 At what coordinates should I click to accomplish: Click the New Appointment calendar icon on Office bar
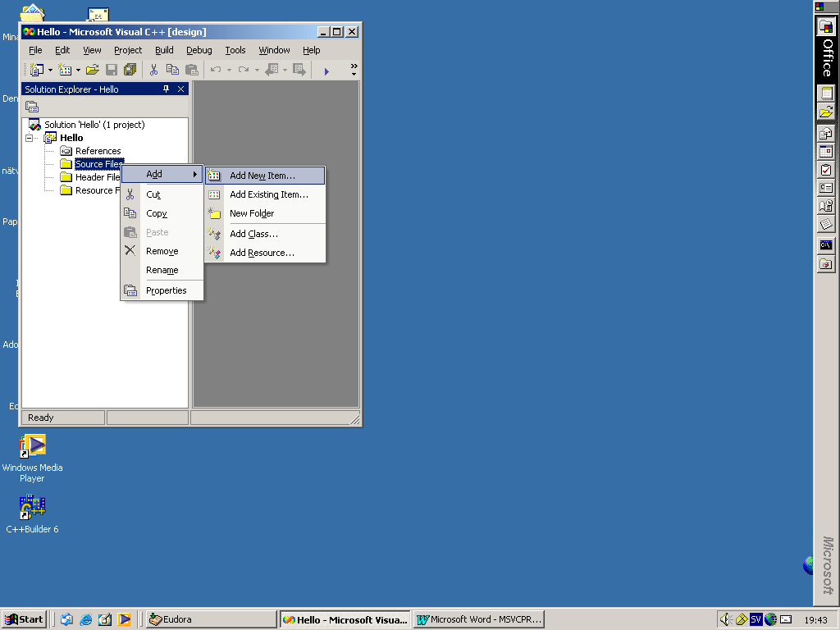pyautogui.click(x=826, y=152)
